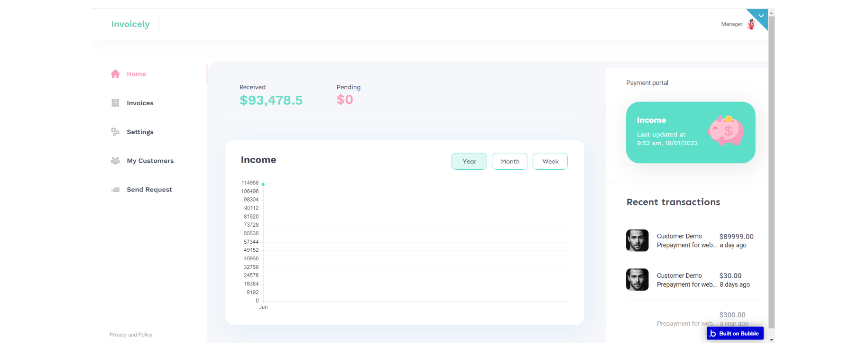Click the Settings gears icon
The image size is (868, 348).
click(x=115, y=132)
